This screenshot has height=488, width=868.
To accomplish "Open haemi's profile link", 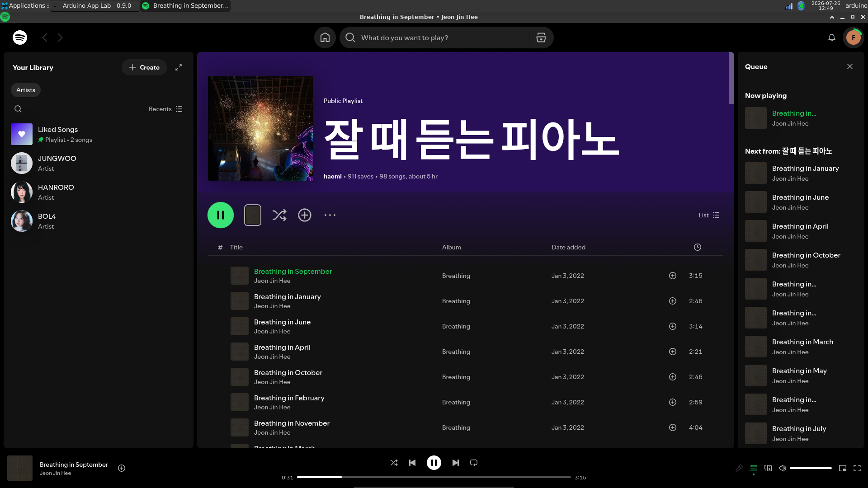I will pyautogui.click(x=333, y=176).
